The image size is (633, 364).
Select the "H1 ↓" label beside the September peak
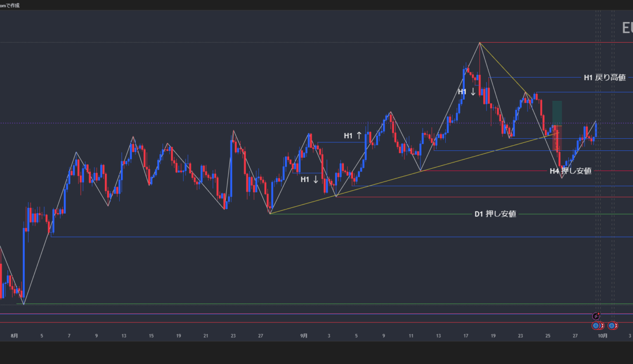pos(467,92)
